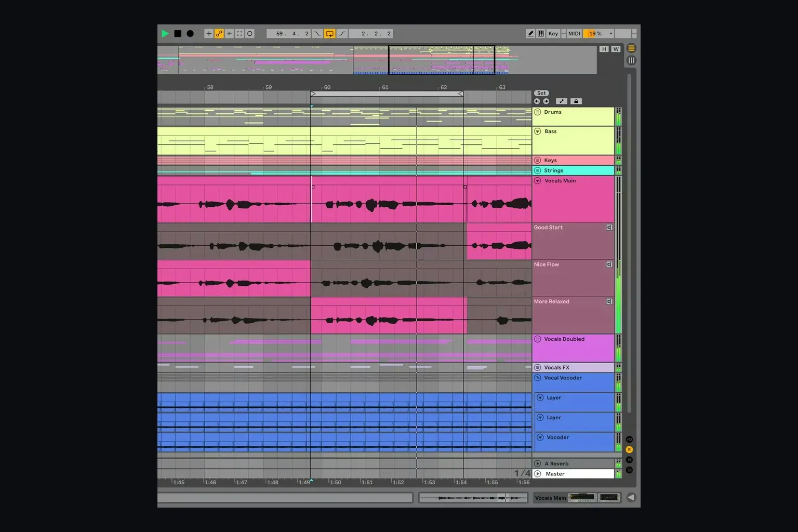Unfold the Keys group track icon
798x532 pixels.
pyautogui.click(x=538, y=161)
